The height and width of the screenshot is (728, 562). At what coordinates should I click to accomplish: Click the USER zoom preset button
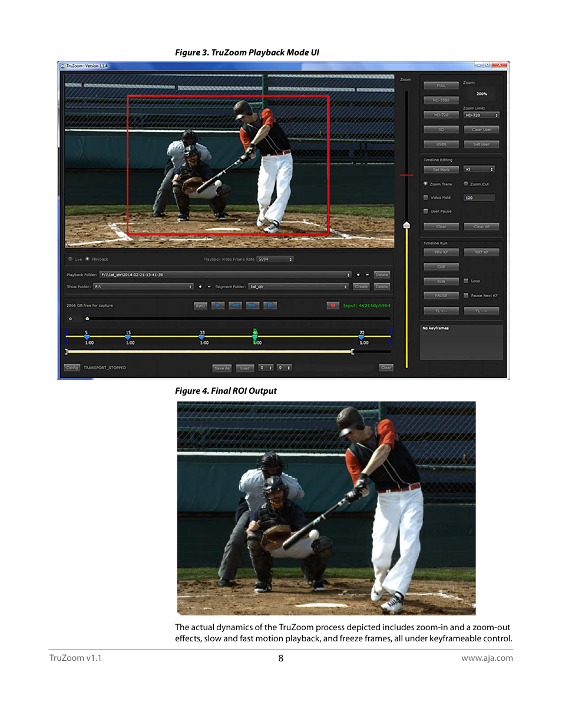(441, 144)
